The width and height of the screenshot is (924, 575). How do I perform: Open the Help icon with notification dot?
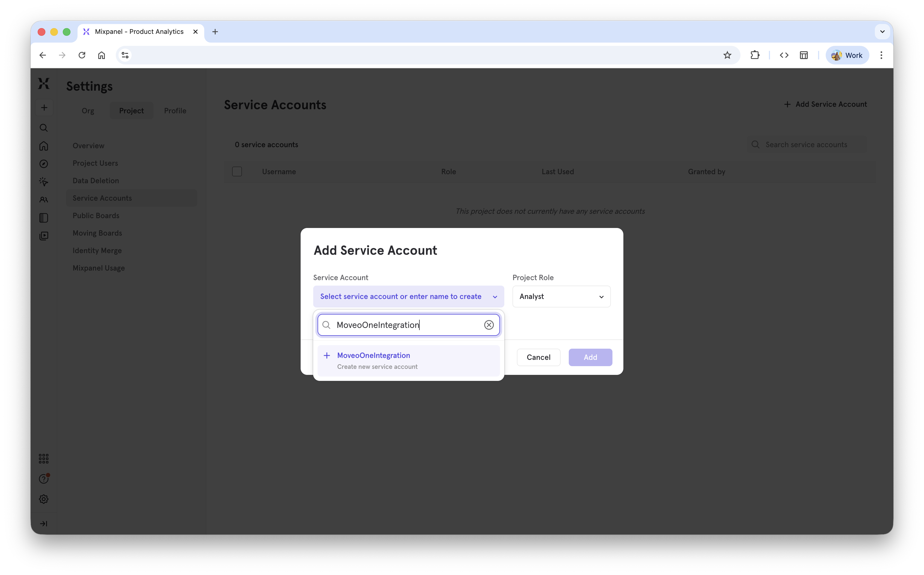coord(44,478)
